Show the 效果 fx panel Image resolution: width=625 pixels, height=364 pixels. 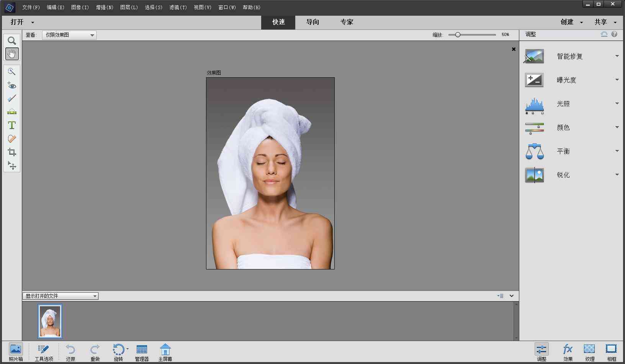coord(568,352)
